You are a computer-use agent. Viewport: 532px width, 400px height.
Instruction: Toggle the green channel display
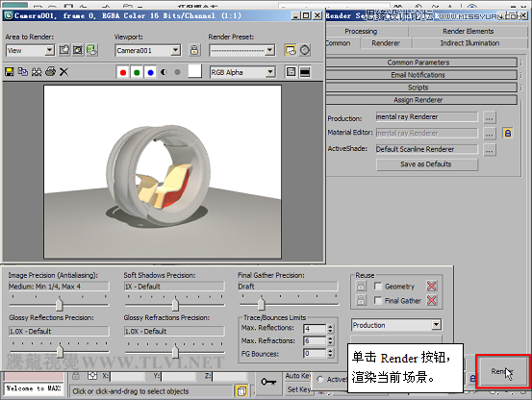(x=137, y=72)
